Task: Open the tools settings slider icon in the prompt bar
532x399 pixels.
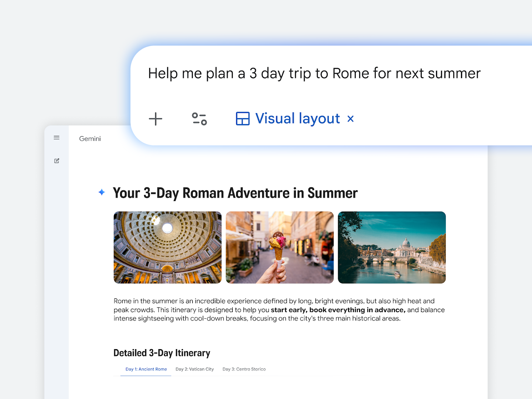Action: coord(199,119)
